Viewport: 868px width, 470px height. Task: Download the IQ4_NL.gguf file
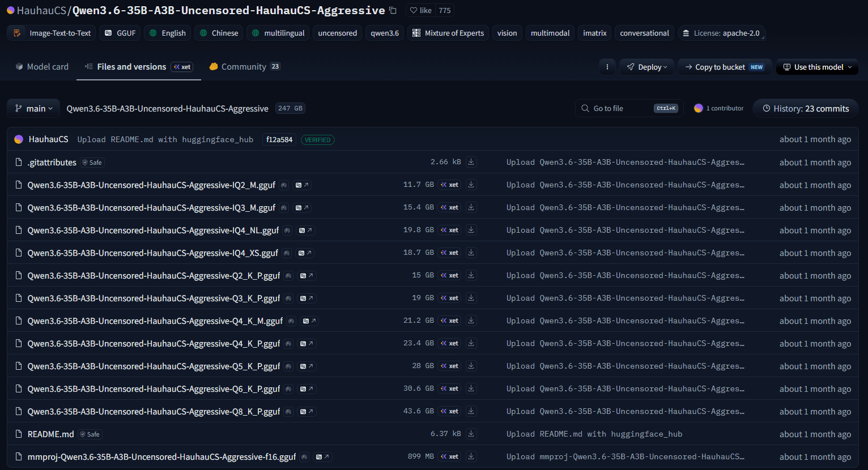[x=471, y=230]
